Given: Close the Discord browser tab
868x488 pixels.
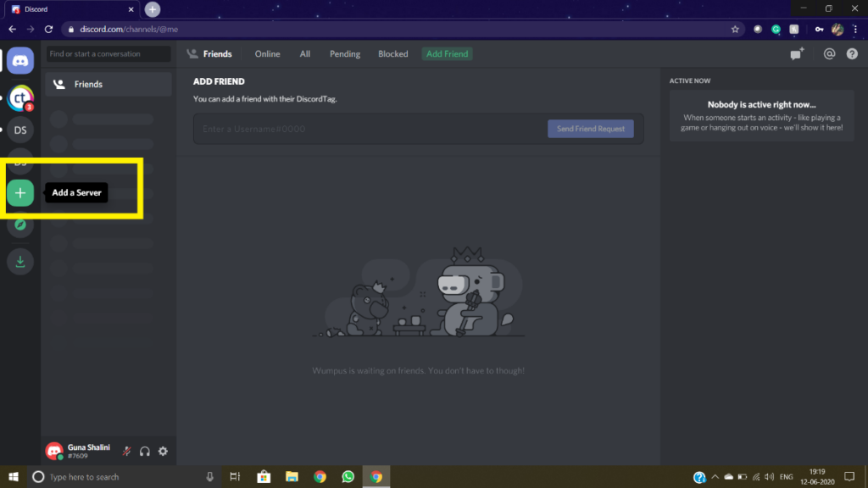Looking at the screenshot, I should click(131, 9).
